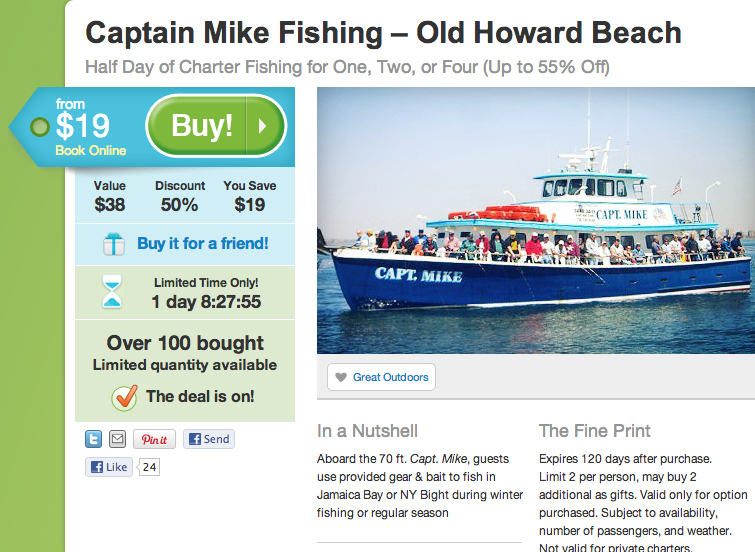Click the hourglass timer icon

[x=112, y=291]
